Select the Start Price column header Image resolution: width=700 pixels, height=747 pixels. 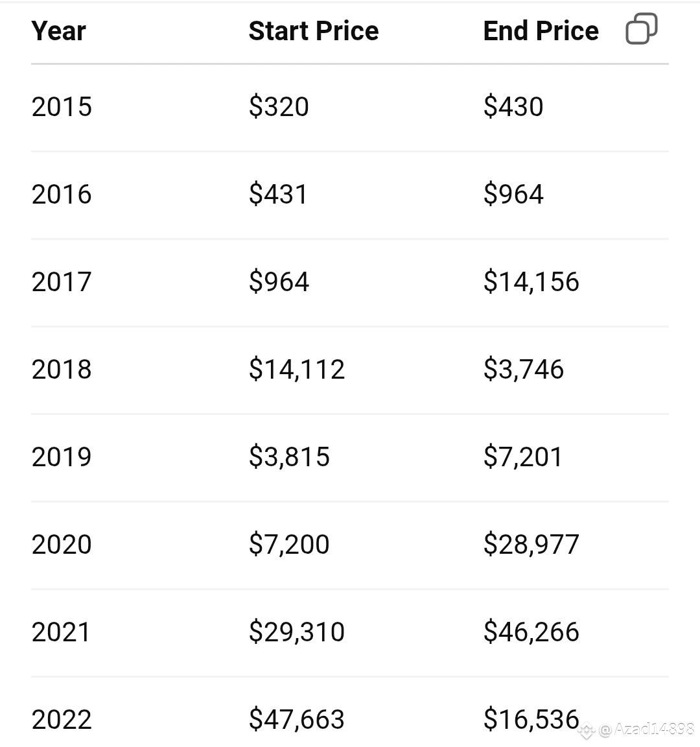point(313,31)
